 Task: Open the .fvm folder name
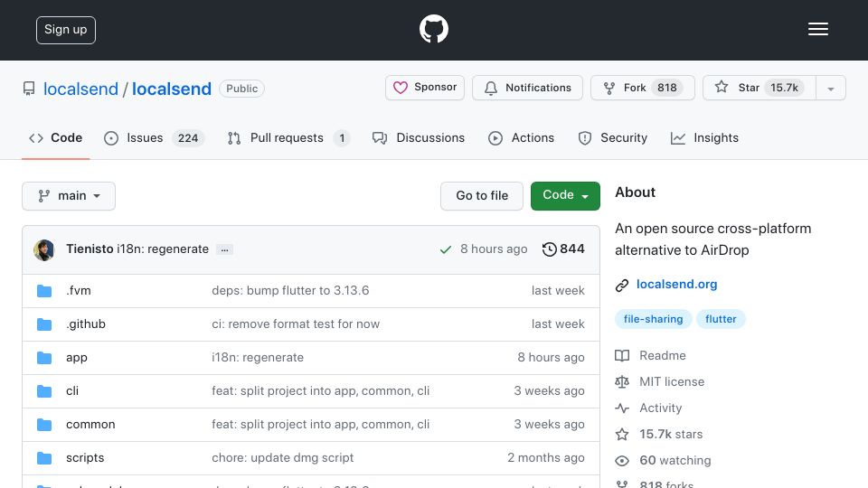point(79,290)
